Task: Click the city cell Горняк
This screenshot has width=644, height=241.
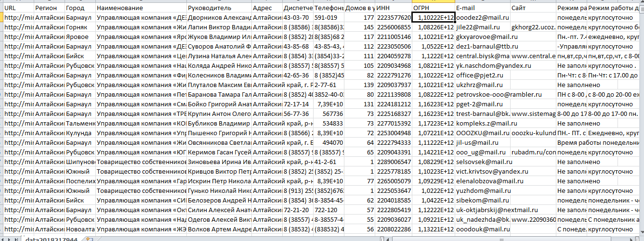Action: point(80,27)
